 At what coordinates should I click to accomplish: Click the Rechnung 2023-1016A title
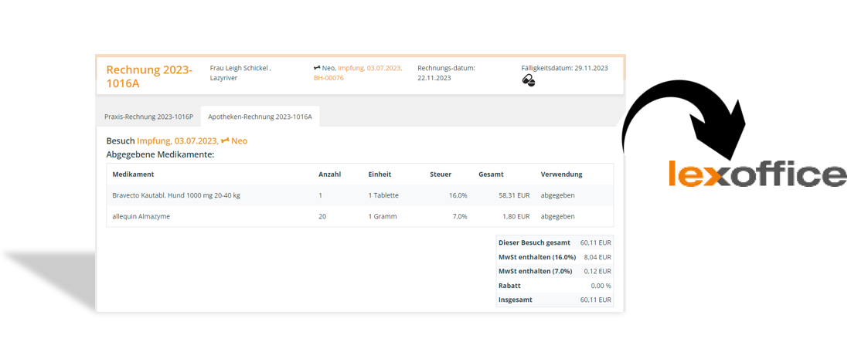pos(149,76)
